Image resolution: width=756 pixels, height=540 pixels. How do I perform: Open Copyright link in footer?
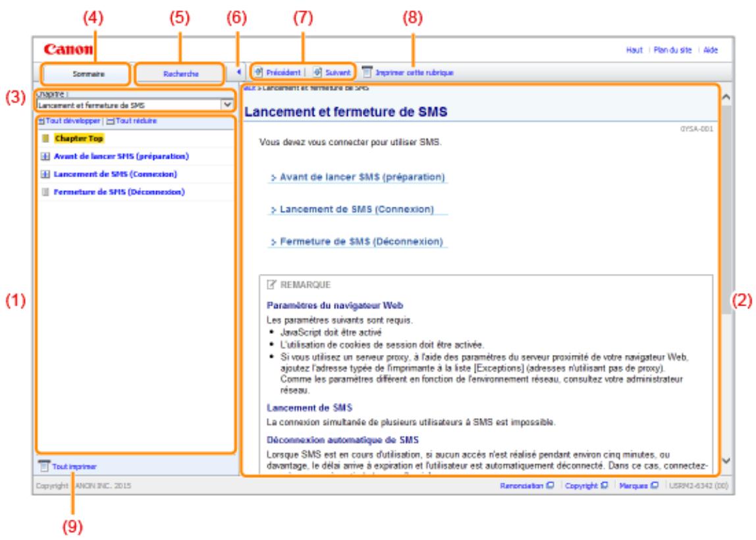[581, 485]
